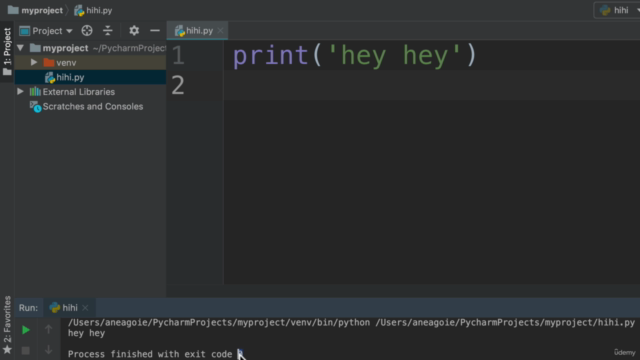640x360 pixels.
Task: Click the Run: label
Action: [28, 308]
